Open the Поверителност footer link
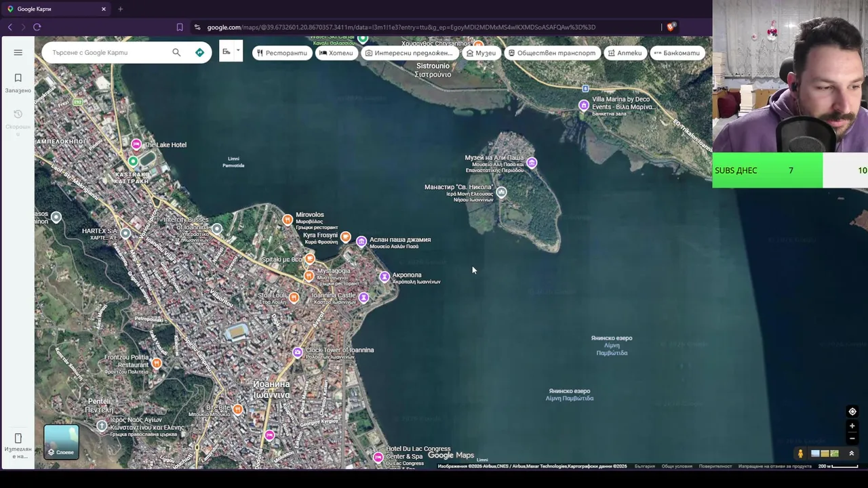 click(x=715, y=466)
